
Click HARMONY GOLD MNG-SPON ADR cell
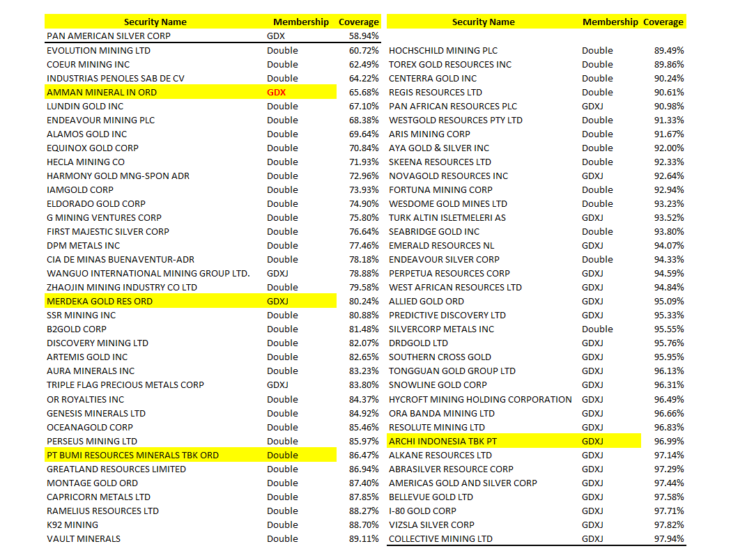pyautogui.click(x=118, y=176)
